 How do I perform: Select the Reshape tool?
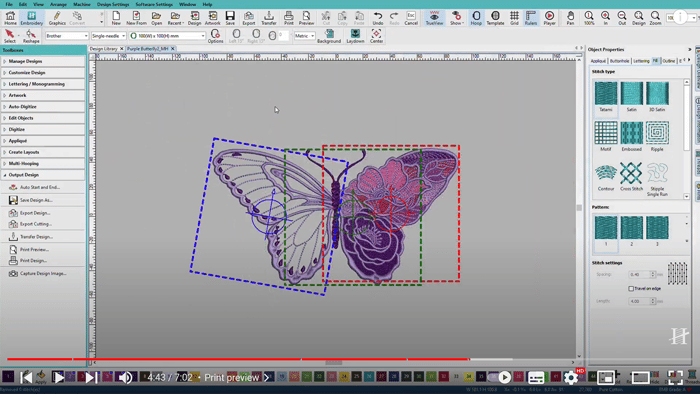click(x=31, y=36)
